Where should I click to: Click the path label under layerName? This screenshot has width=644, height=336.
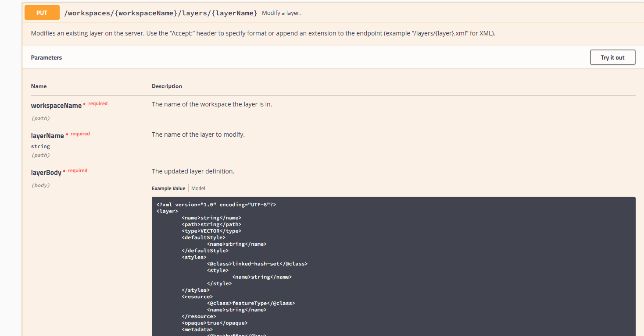40,155
